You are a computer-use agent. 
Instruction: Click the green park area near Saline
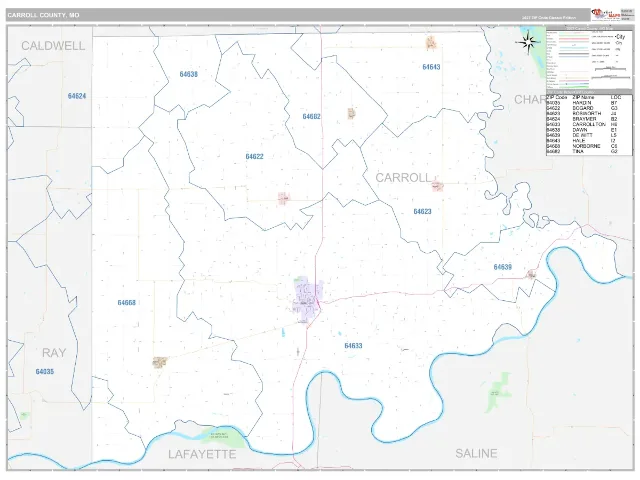(498, 392)
